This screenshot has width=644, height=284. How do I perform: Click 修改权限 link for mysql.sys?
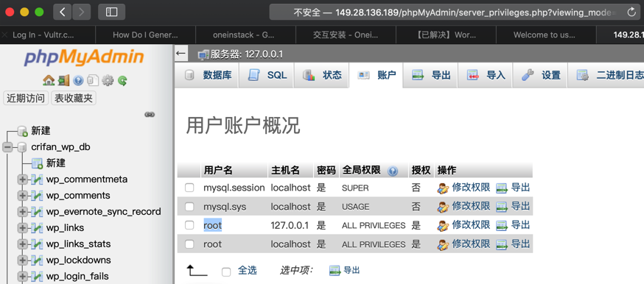pos(471,206)
